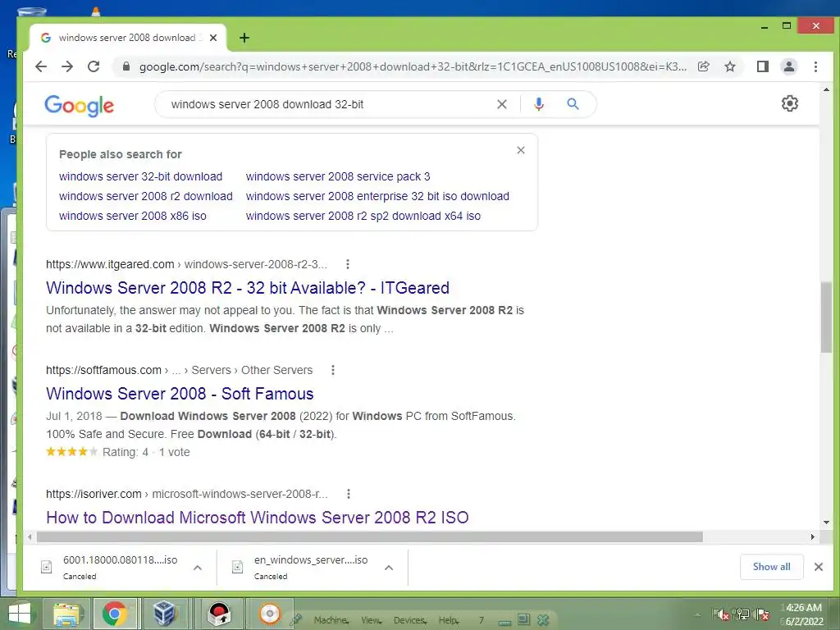Run search with magnifier icon

pos(573,104)
